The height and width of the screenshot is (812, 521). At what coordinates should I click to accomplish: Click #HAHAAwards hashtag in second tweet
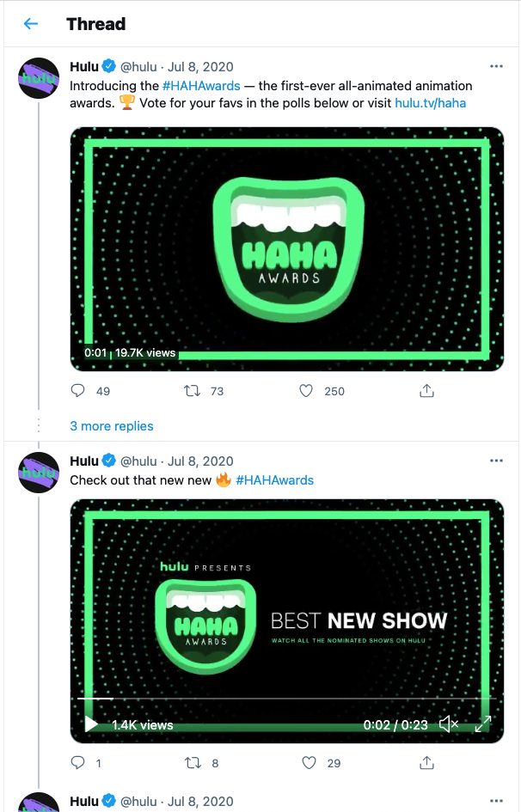274,480
